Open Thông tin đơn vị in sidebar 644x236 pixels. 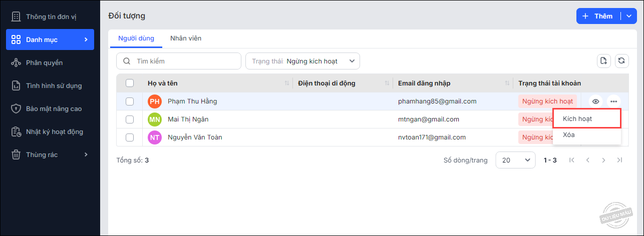click(x=50, y=16)
